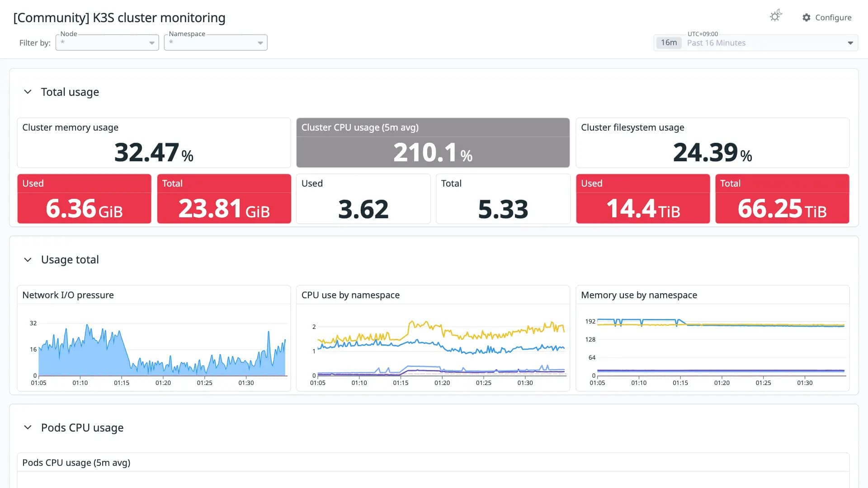Click the dashboard title K3S cluster monitoring
This screenshot has width=868, height=488.
tap(119, 18)
